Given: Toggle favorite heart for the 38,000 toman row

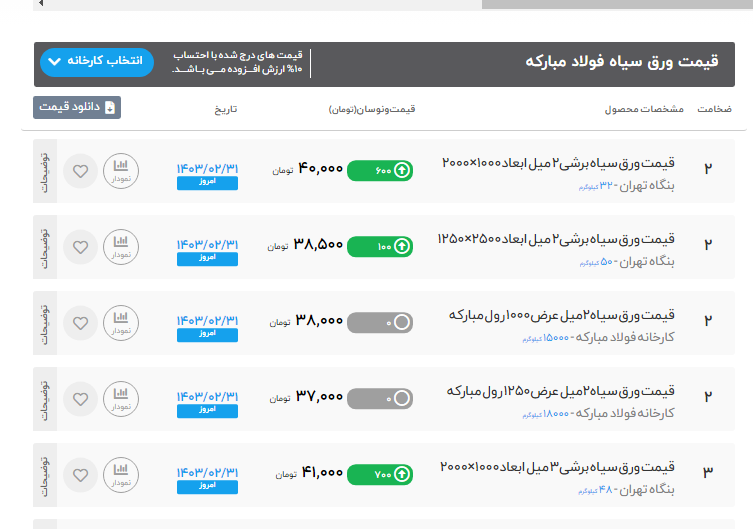Looking at the screenshot, I should click(x=81, y=322).
